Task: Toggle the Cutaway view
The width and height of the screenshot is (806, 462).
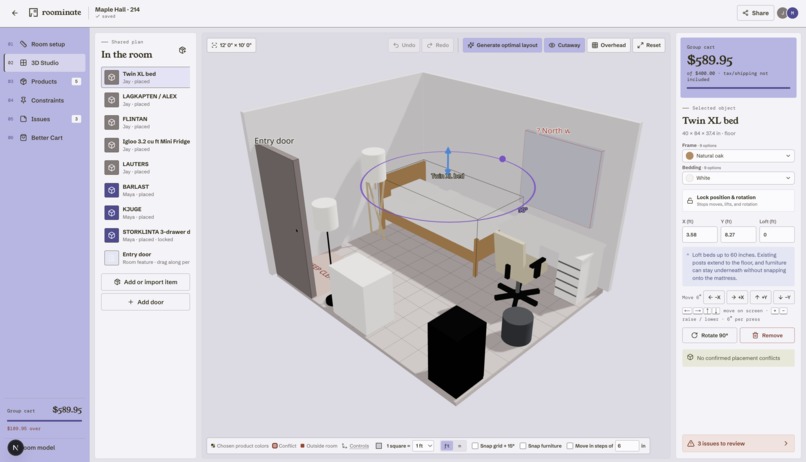Action: (564, 45)
